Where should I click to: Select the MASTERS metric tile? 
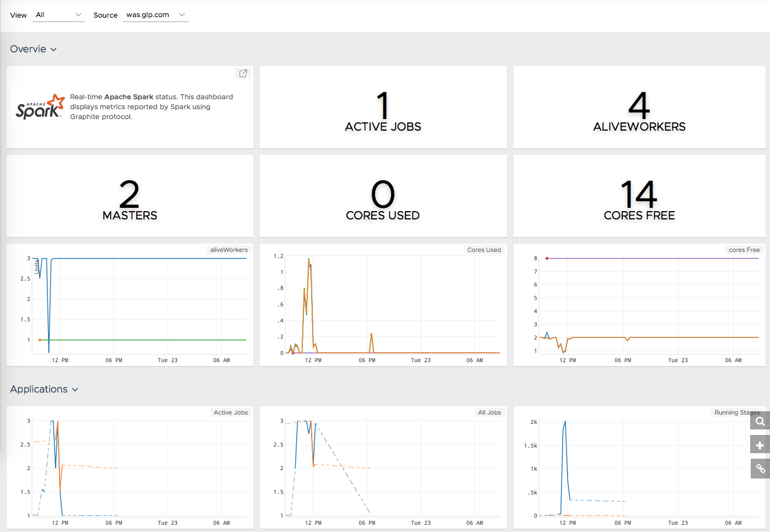pos(130,196)
